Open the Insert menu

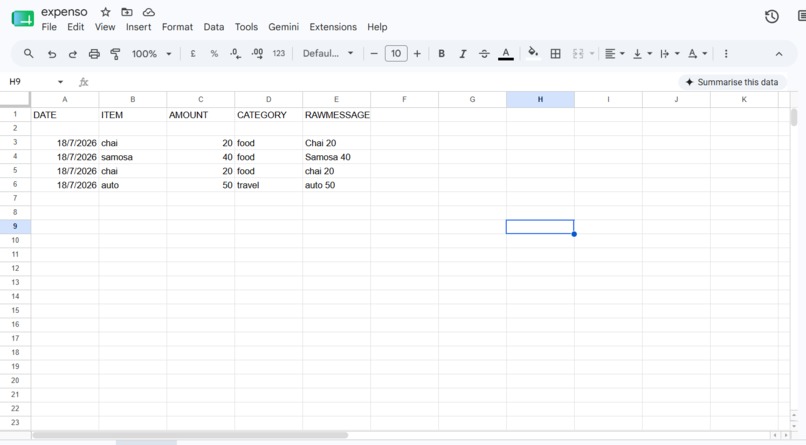[x=138, y=27]
